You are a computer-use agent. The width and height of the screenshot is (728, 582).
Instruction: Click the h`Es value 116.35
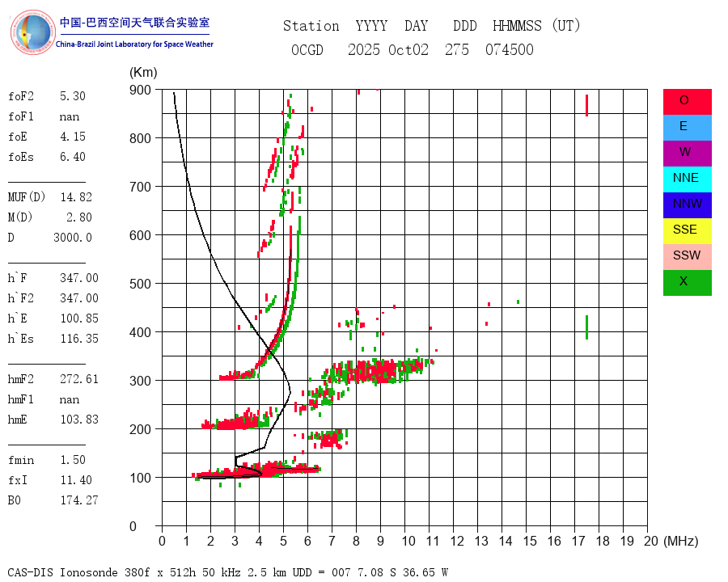[x=79, y=339]
